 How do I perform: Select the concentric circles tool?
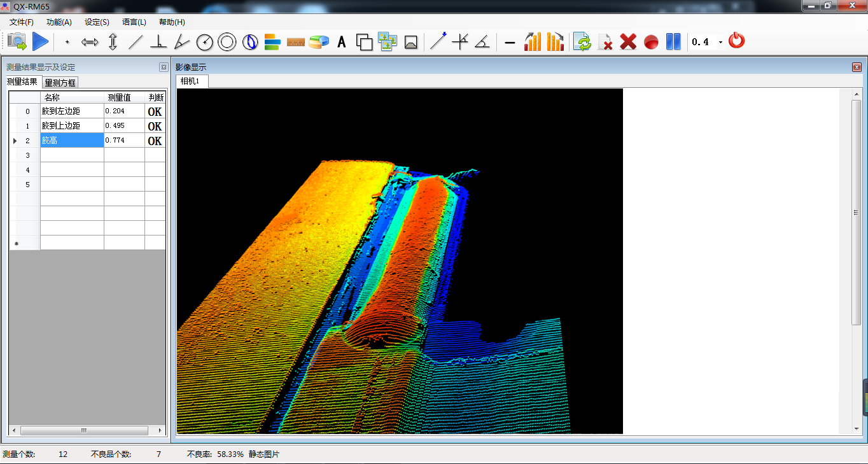(x=227, y=43)
